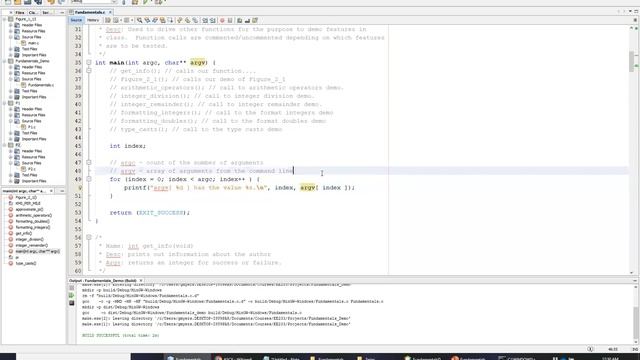This screenshot has width=640, height=360.
Task: Toggle code fold at line 36
Action: (x=89, y=71)
